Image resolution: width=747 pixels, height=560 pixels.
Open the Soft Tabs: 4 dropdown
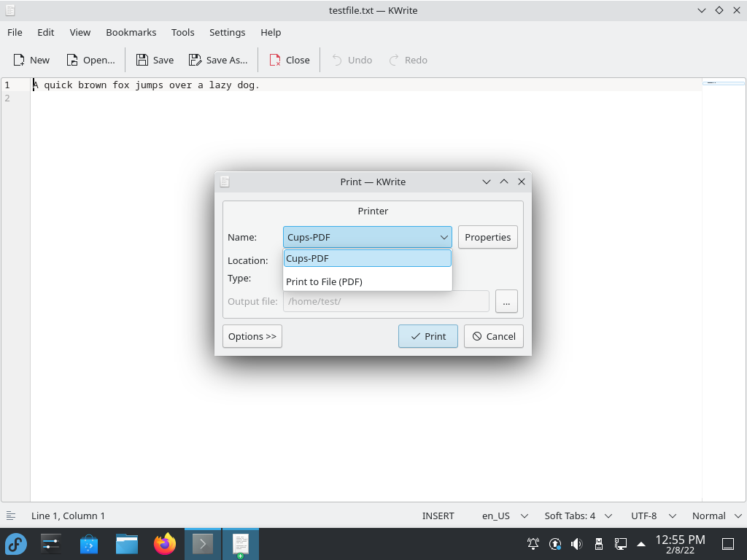(x=578, y=516)
